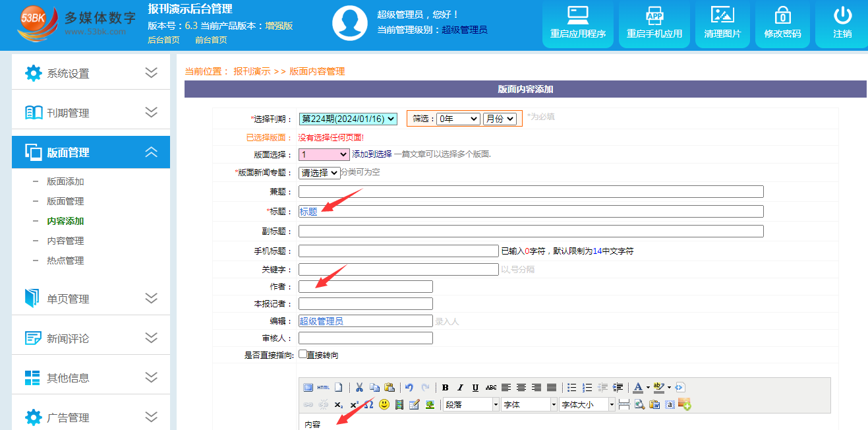Click the 注销 power icon
Viewport: 868px width, 430px height.
[842, 24]
